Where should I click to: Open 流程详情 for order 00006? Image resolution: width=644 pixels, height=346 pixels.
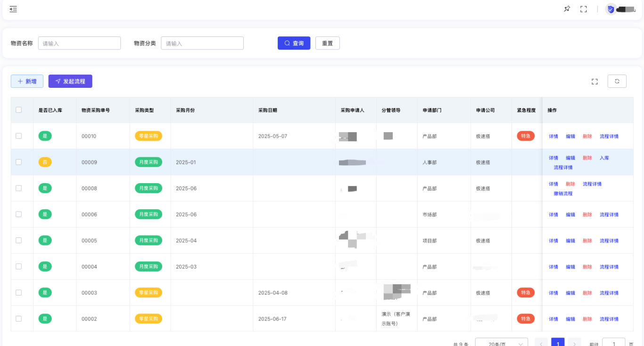point(609,215)
